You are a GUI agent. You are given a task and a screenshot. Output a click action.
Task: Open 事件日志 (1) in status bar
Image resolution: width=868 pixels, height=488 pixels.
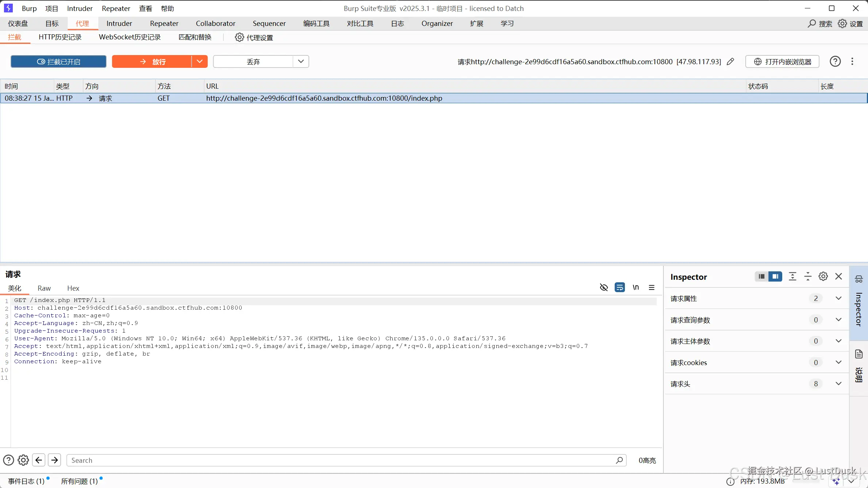26,481
